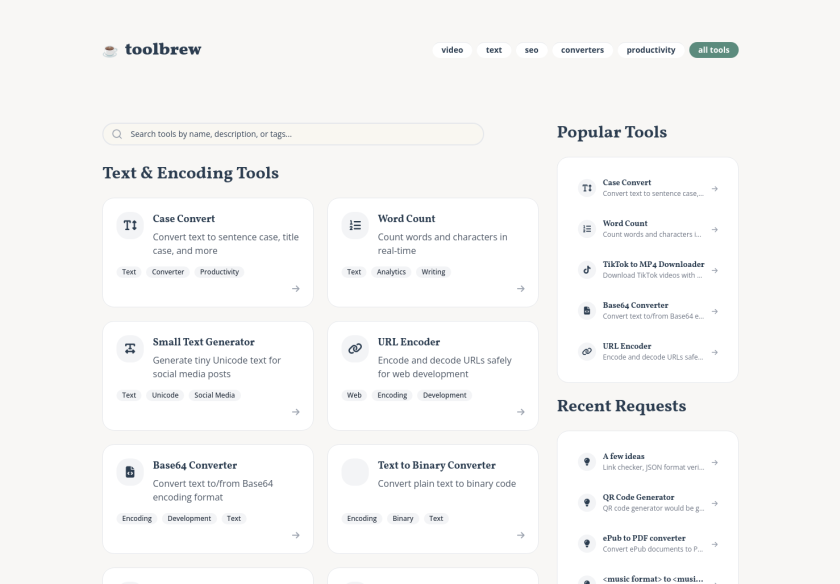Screen dimensions: 840x584
Task: Click the URL Encoder chain-link icon
Action: tap(355, 349)
